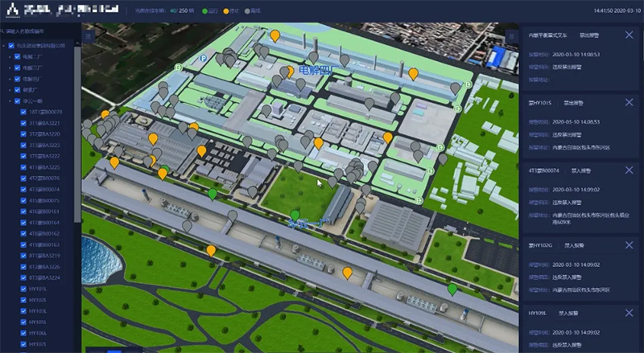
Task: Dismiss the 4T1蒙B00074 alarm card
Action: (x=629, y=171)
